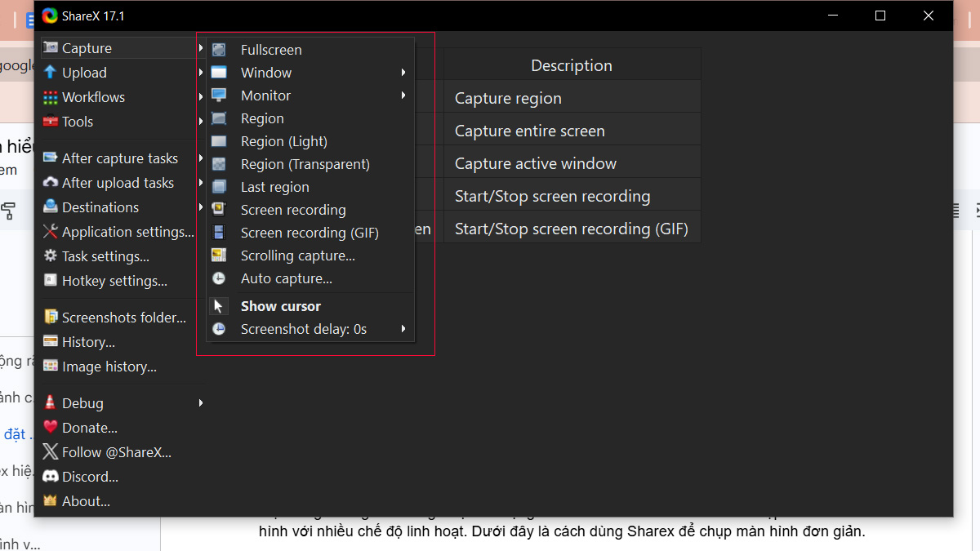Screen dimensions: 980x551
Task: Expand the After upload tasks arrow
Action: (x=201, y=183)
